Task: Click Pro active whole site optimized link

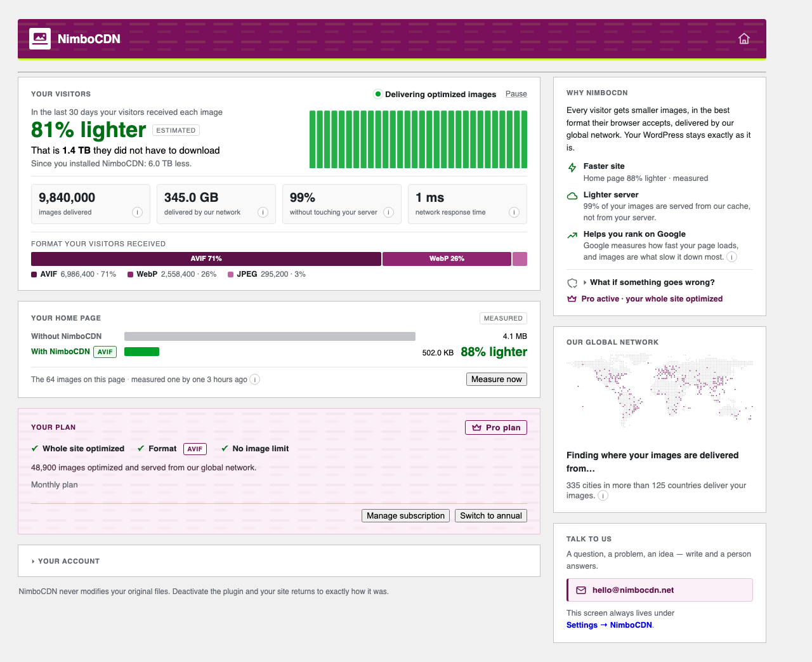Action: coord(652,299)
